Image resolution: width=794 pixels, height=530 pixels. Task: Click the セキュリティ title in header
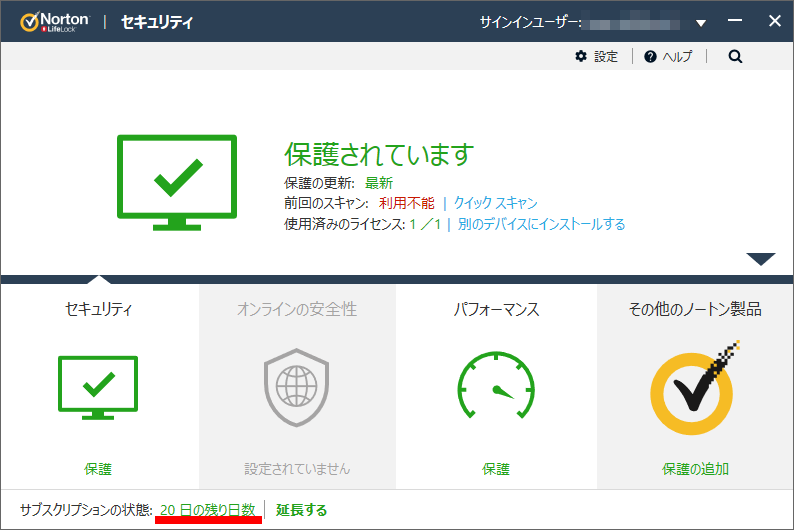(x=157, y=22)
